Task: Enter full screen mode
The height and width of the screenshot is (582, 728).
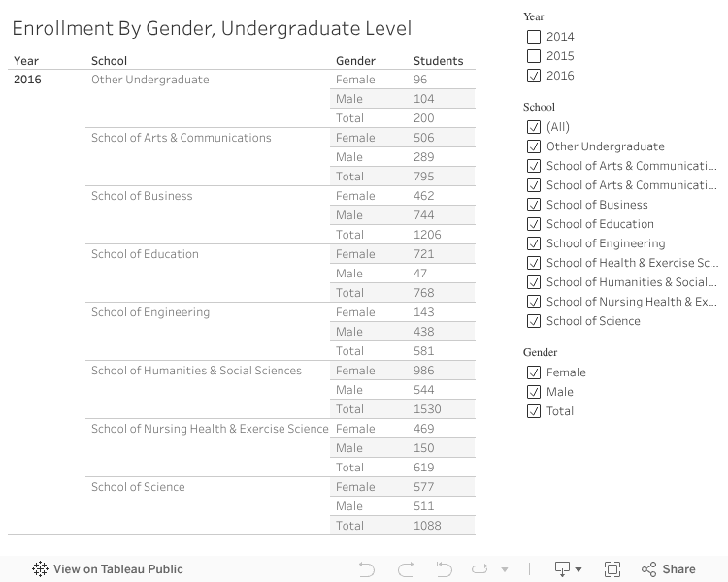Action: (612, 569)
